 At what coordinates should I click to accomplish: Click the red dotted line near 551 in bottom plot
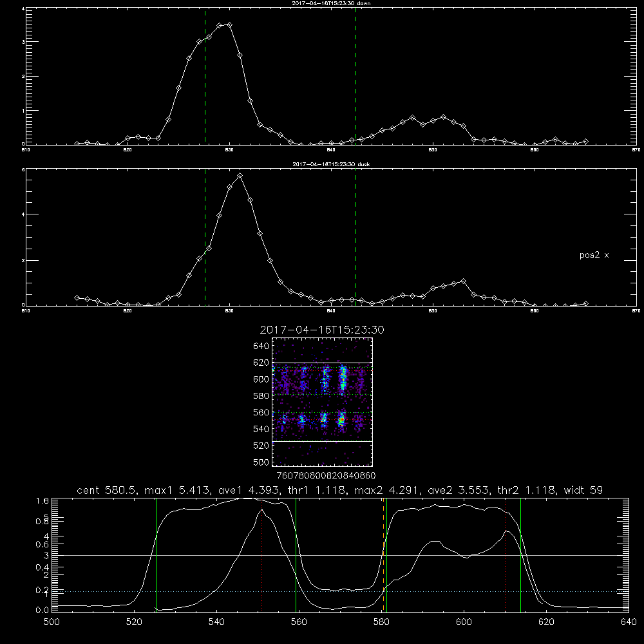pos(261,554)
